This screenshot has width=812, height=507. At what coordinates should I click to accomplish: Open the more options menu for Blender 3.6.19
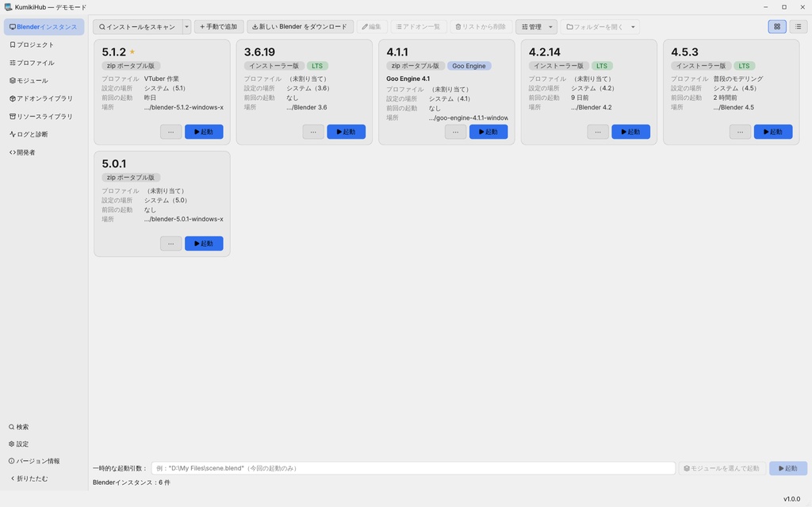[x=313, y=132]
